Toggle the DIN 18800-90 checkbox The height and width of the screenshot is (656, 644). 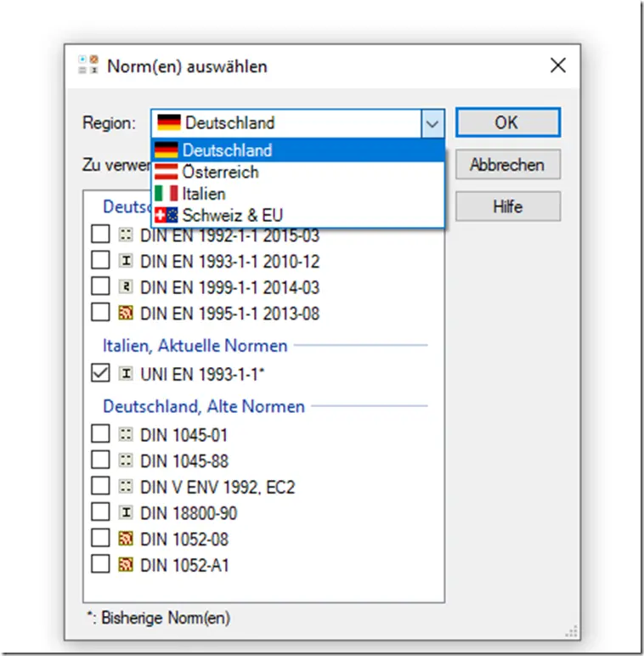[100, 512]
